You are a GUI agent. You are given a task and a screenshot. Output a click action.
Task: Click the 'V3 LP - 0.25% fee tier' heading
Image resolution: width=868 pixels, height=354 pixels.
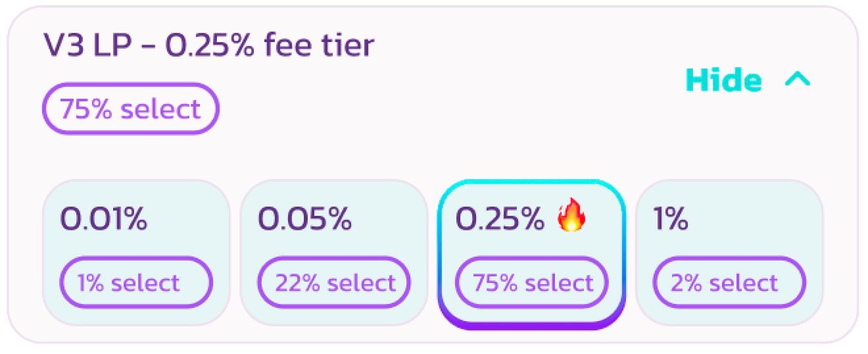[208, 45]
